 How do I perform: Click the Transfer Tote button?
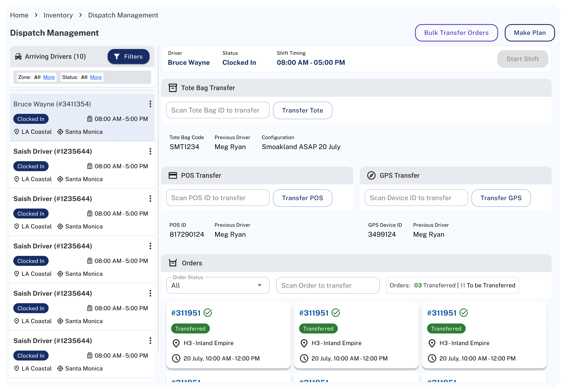(302, 110)
